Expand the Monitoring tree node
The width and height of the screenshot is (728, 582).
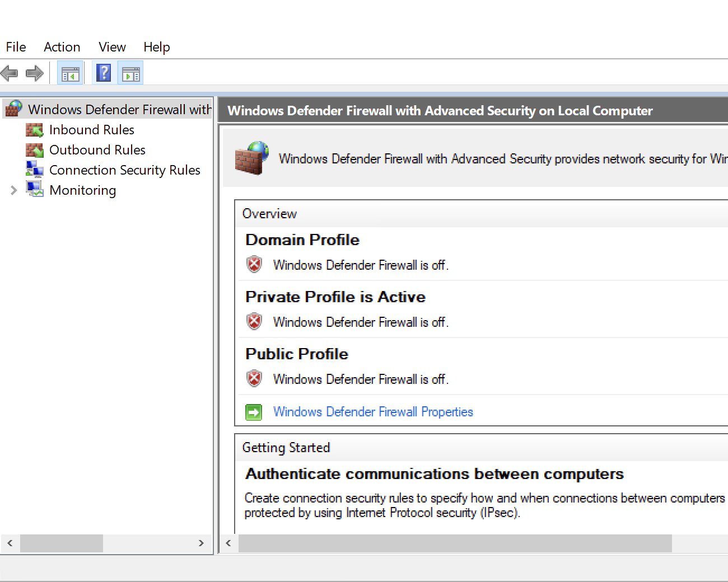click(x=14, y=190)
